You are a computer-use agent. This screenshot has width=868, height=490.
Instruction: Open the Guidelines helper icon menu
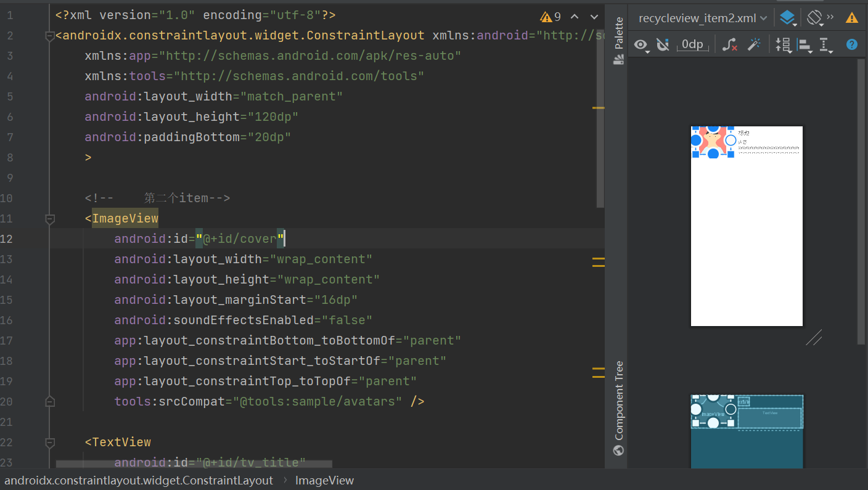point(826,44)
